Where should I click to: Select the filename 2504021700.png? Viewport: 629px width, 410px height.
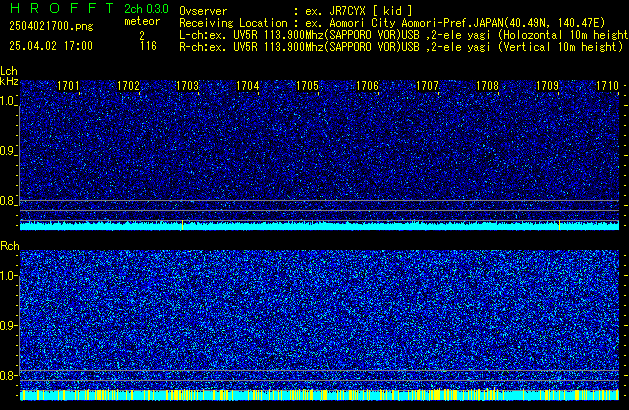point(51,26)
